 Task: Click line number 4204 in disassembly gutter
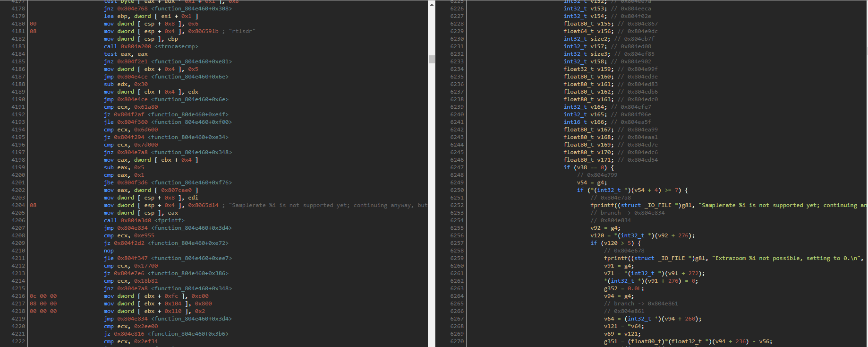(x=18, y=205)
